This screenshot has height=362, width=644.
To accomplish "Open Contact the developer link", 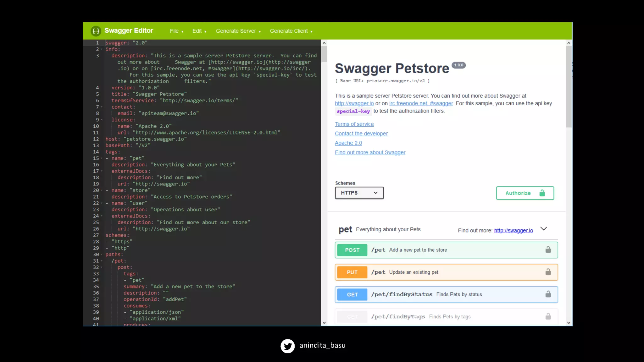I will (x=361, y=134).
